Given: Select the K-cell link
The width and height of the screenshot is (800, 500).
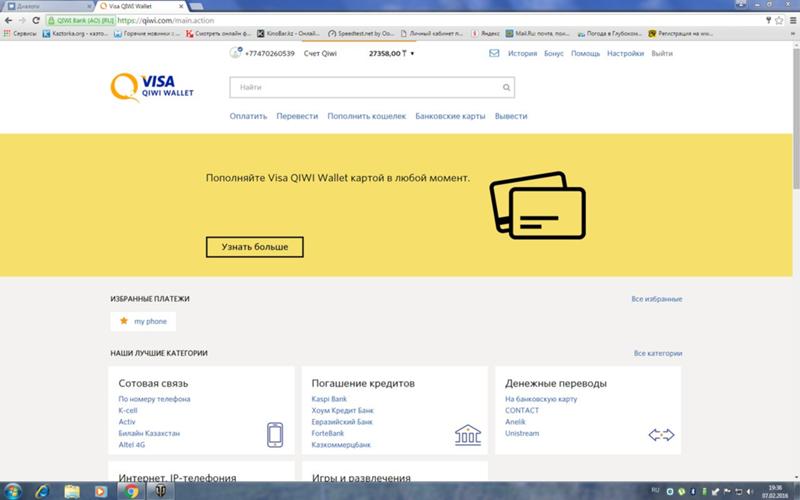Looking at the screenshot, I should pyautogui.click(x=128, y=410).
